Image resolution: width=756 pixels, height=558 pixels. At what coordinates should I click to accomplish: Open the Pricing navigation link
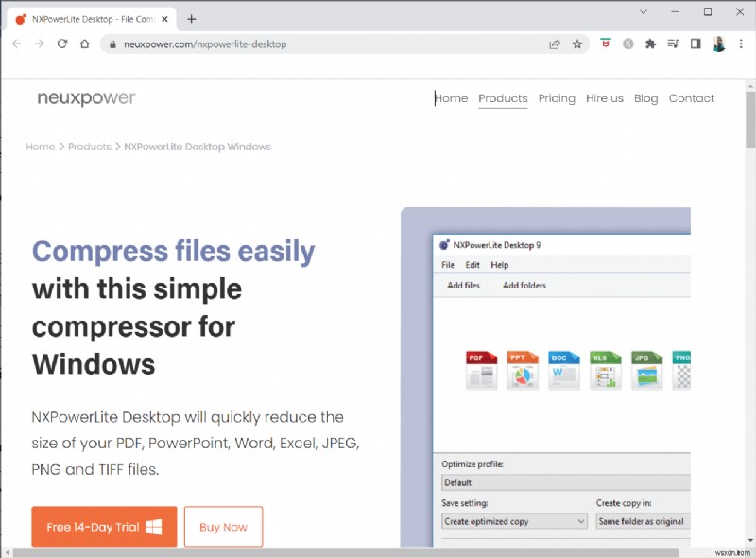[557, 98]
